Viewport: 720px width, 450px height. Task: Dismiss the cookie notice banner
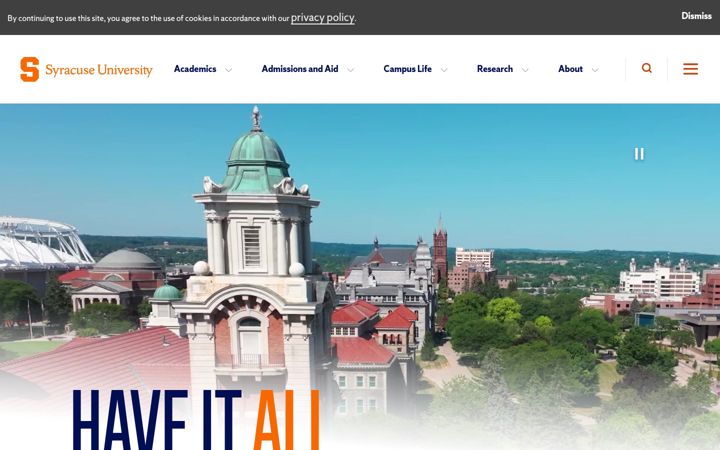696,16
